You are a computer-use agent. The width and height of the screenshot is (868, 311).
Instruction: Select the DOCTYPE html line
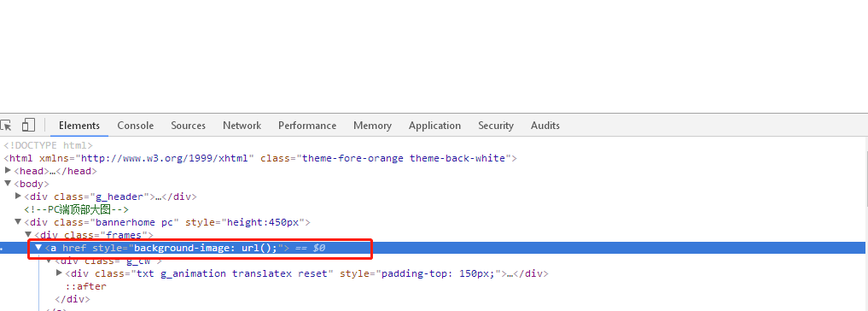coord(48,145)
